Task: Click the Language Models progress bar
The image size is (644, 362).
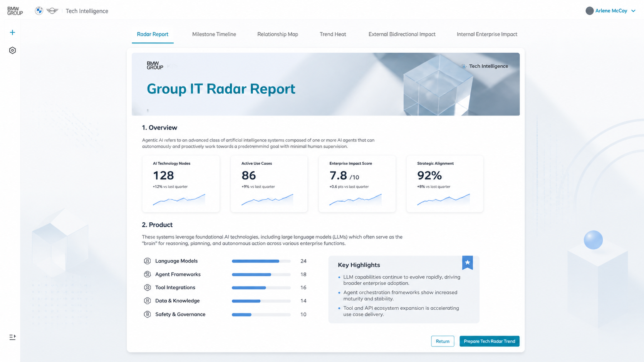Action: point(261,261)
